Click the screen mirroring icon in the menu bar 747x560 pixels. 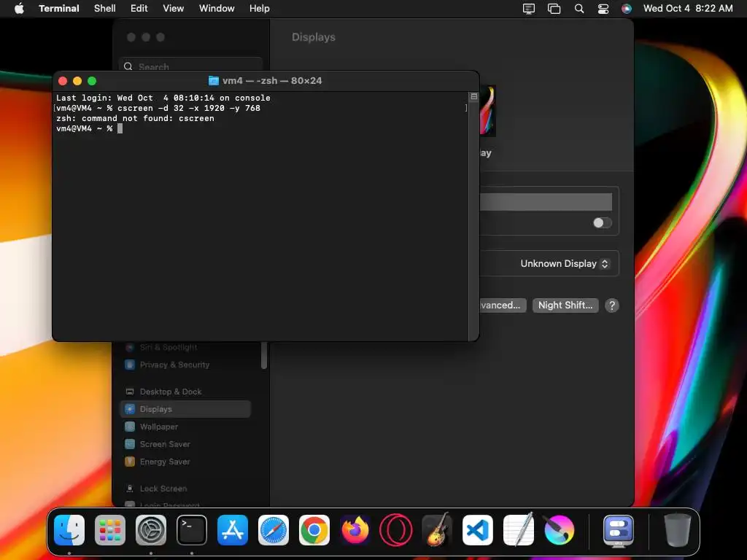coord(529,9)
